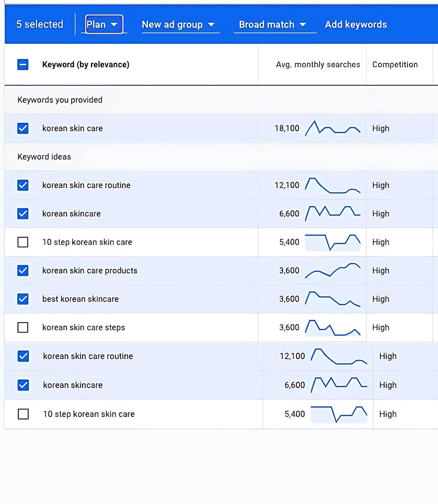Click the Add keywords button
The height and width of the screenshot is (504, 438).
click(356, 25)
